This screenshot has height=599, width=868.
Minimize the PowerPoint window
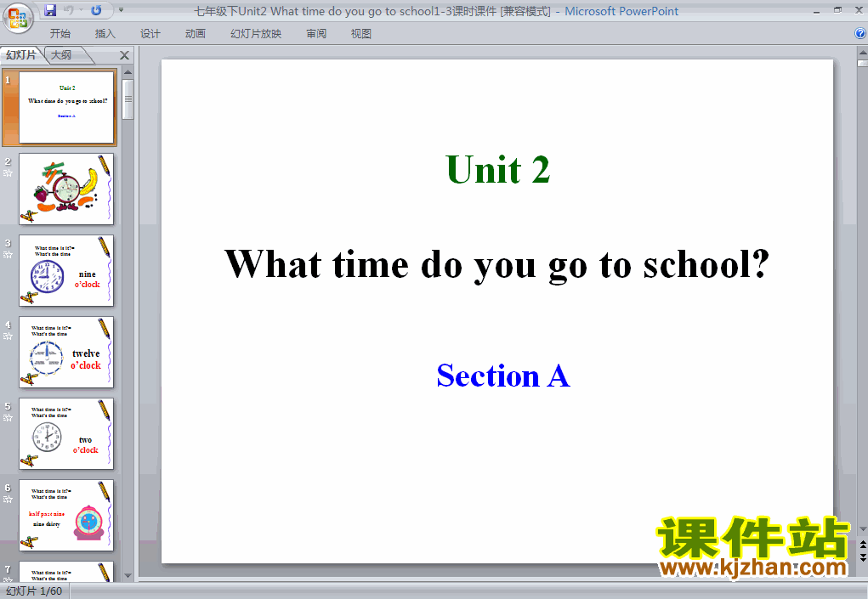pyautogui.click(x=816, y=10)
